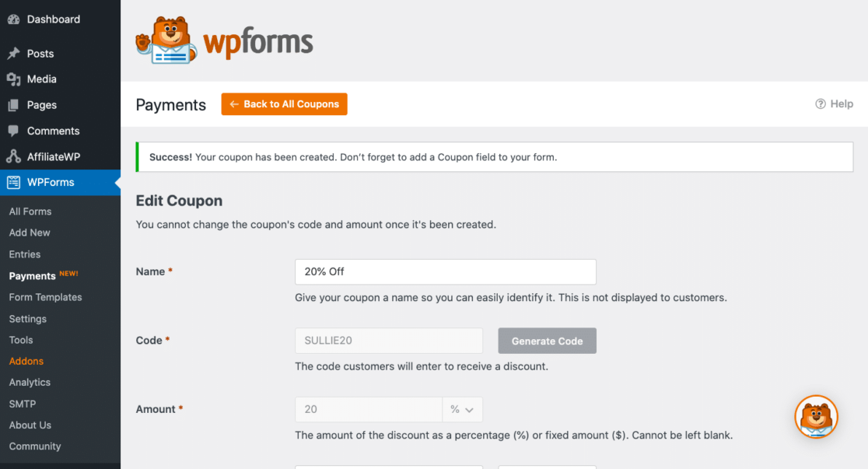Click the WPForms logo at top

pyautogui.click(x=225, y=41)
